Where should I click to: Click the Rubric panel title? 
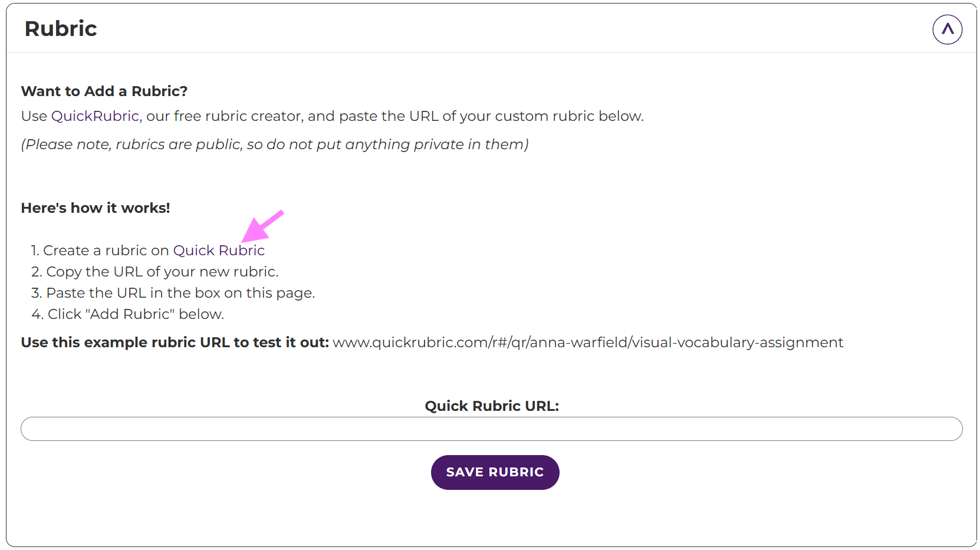61,29
